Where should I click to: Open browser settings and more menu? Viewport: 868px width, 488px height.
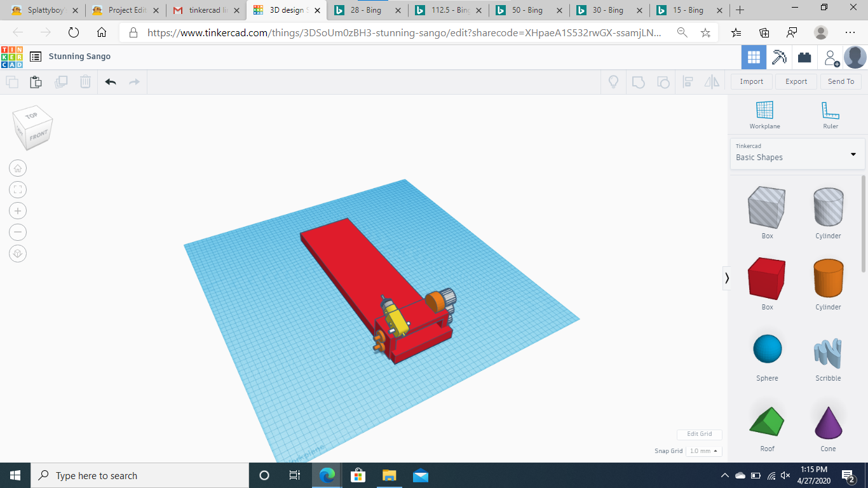click(850, 32)
